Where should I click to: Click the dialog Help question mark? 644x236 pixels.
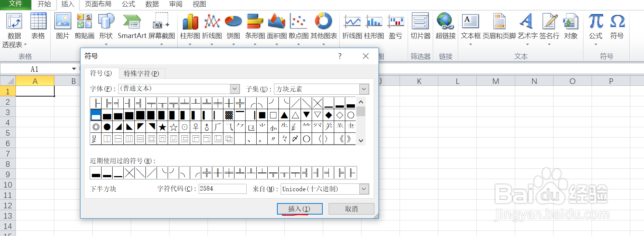coord(340,56)
